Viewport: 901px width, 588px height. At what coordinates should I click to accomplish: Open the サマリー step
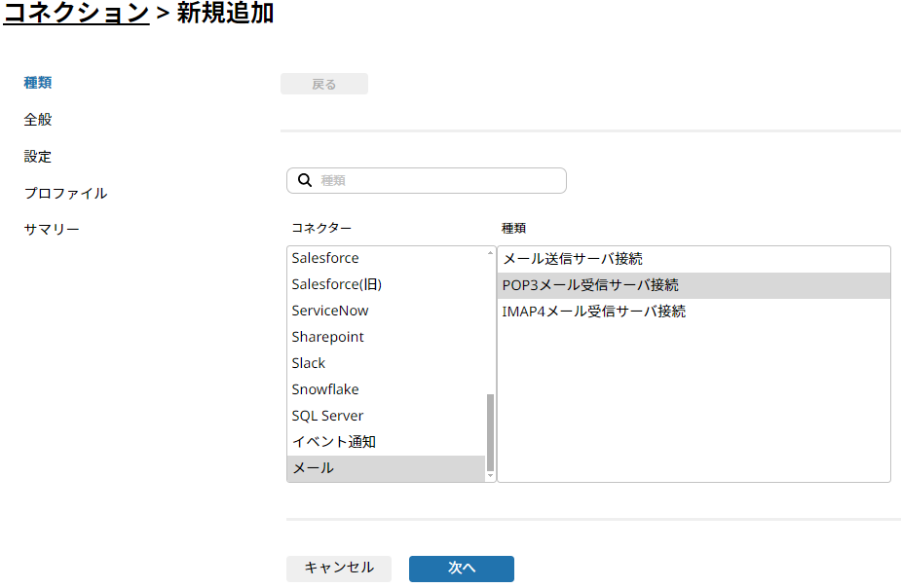[52, 229]
